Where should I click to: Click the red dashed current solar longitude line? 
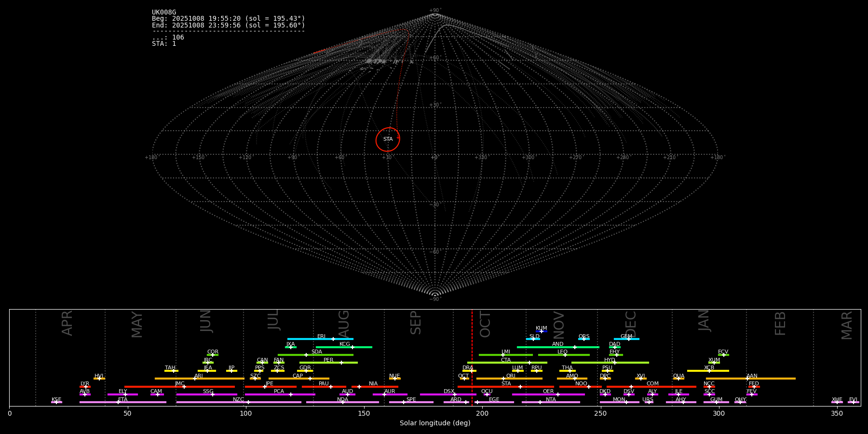pos(472,357)
